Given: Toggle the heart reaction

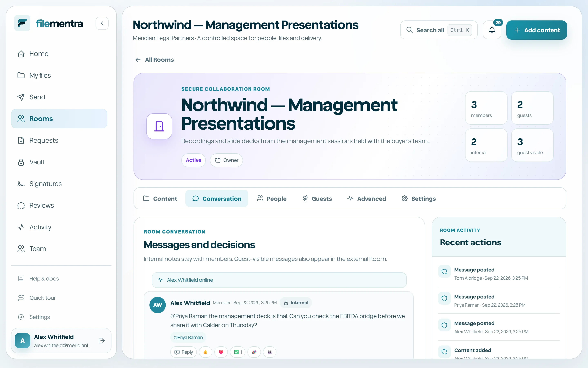Looking at the screenshot, I should pyautogui.click(x=221, y=352).
